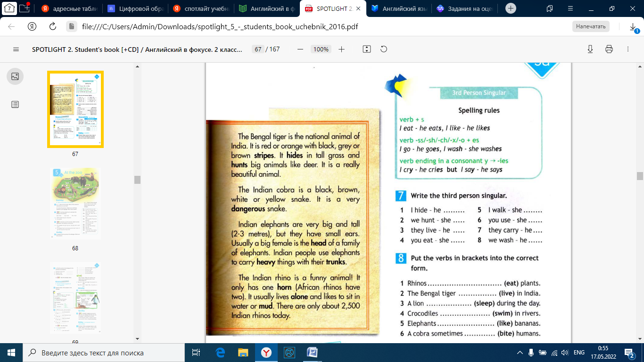
Task: Click the new tab group icon with red dot
Action: tap(25, 8)
